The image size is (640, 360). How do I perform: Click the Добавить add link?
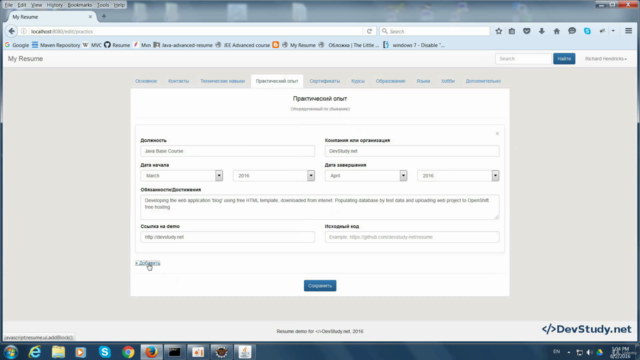[148, 263]
